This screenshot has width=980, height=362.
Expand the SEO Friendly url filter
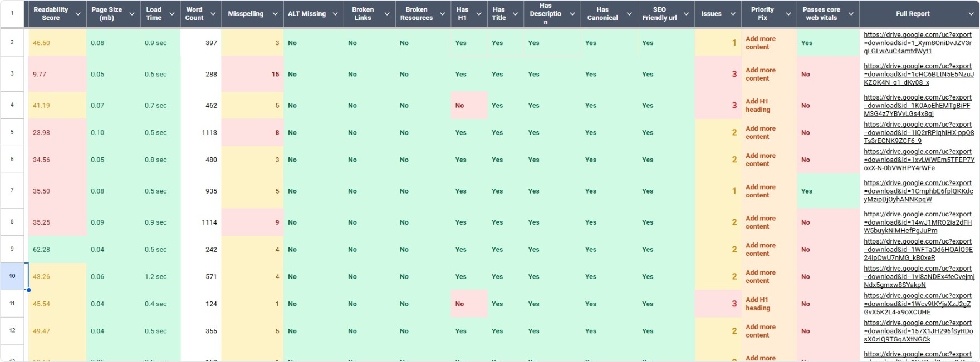[x=686, y=14]
